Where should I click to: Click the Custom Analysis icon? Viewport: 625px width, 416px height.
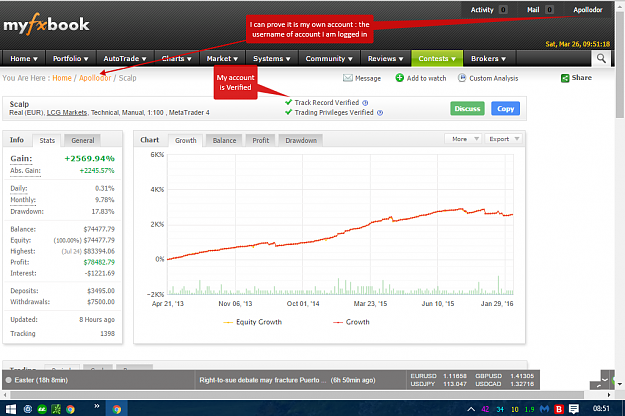(x=462, y=78)
